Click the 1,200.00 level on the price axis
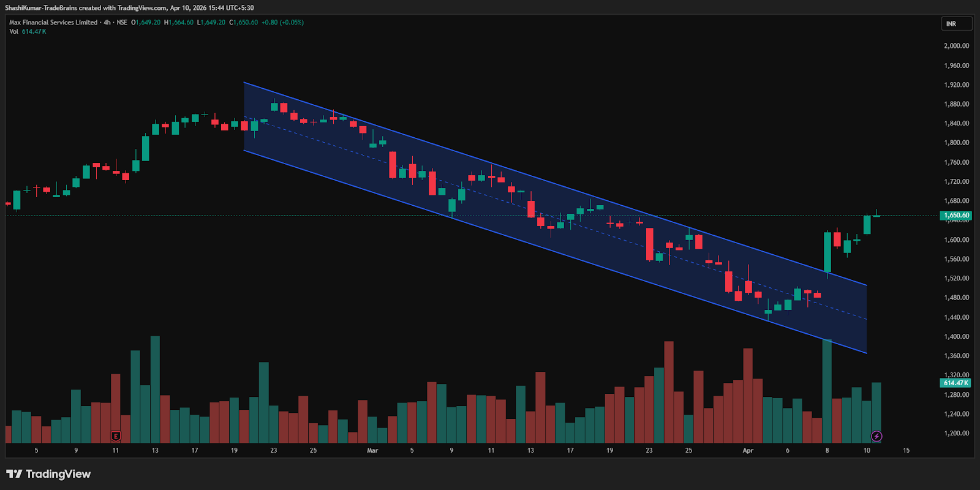Screen dimensions: 980x490 (956, 433)
